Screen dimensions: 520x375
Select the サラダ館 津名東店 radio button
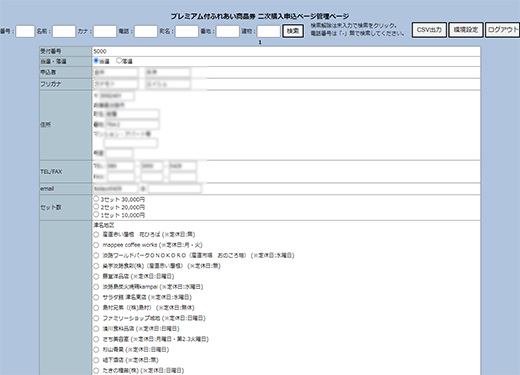click(96, 297)
